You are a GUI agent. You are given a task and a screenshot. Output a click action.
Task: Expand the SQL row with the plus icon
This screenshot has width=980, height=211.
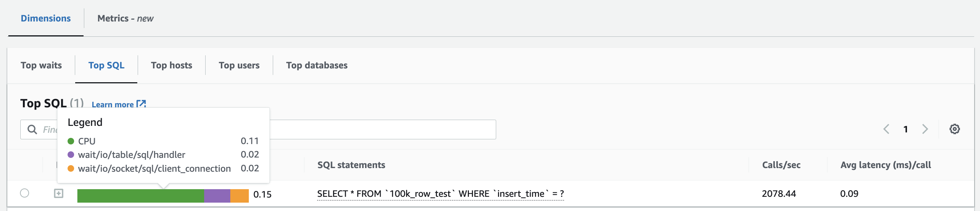[58, 194]
